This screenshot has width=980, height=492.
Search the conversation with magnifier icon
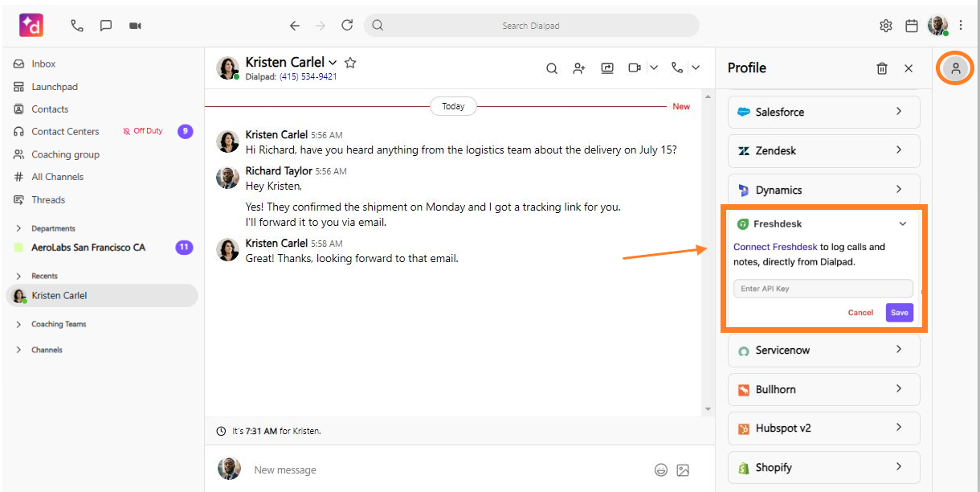(x=552, y=68)
